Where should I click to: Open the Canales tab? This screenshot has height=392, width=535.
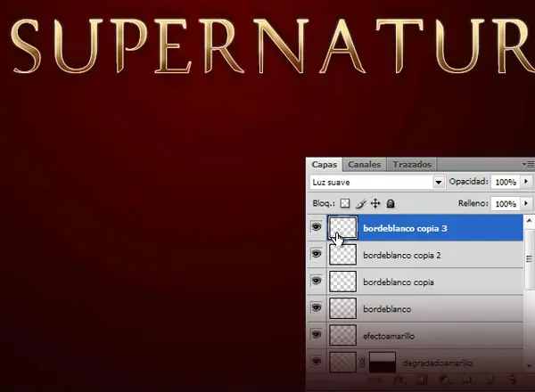click(x=364, y=164)
